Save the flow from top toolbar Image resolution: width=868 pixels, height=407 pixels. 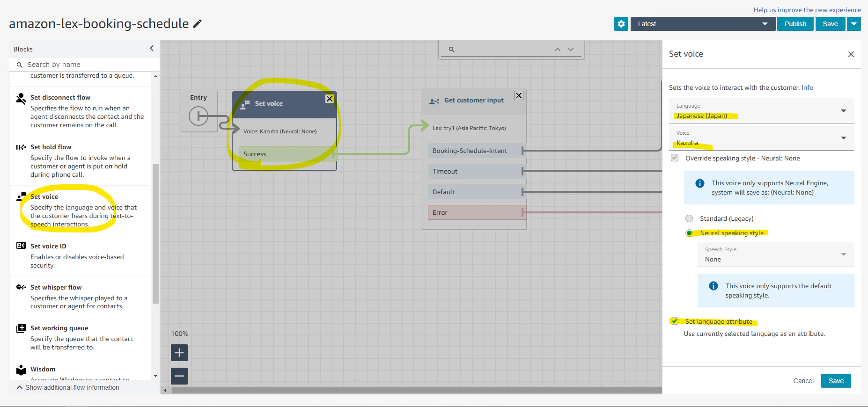click(x=830, y=24)
